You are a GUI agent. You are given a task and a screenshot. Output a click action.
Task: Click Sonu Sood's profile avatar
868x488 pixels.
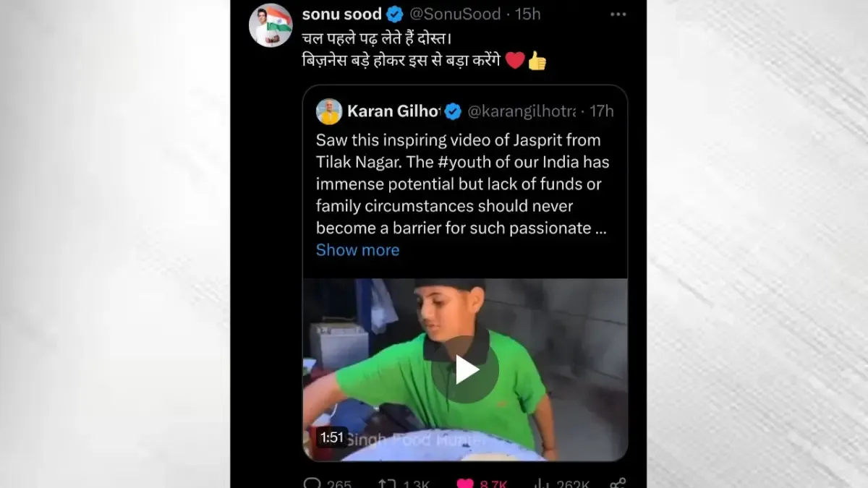tap(270, 25)
